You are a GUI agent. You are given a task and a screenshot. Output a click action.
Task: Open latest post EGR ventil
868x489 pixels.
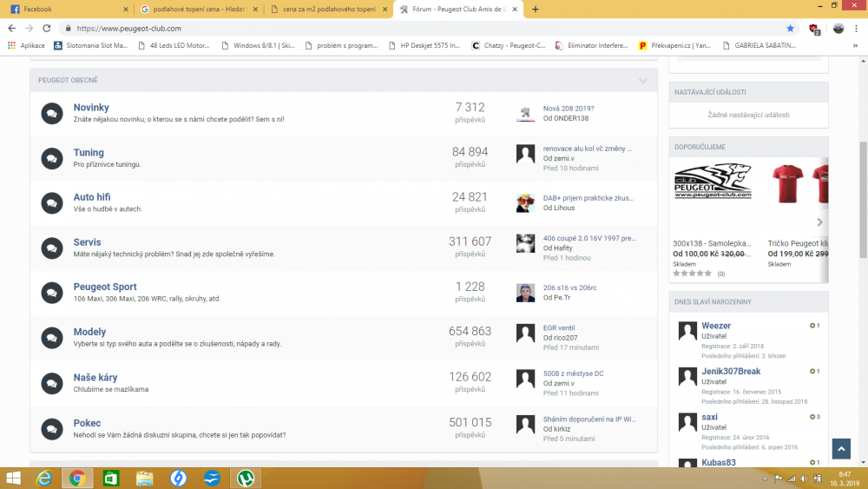coord(559,327)
